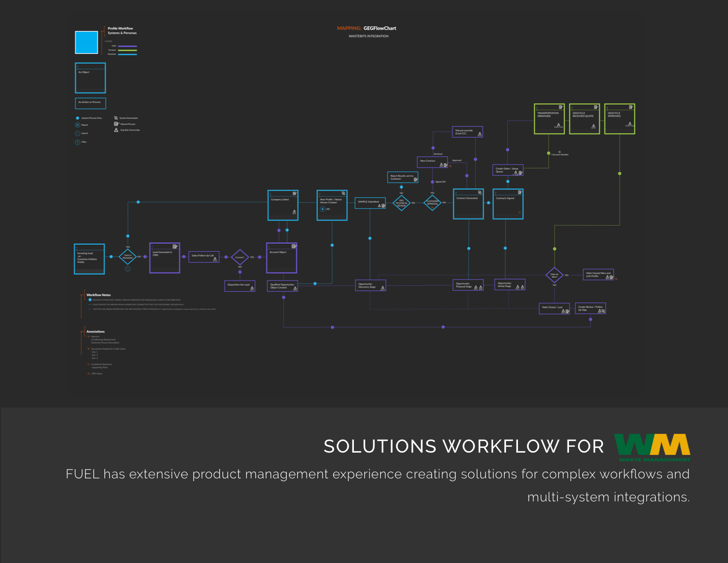Click manual icon in Geocycle Approved node
This screenshot has height=563, width=728.
[631, 107]
